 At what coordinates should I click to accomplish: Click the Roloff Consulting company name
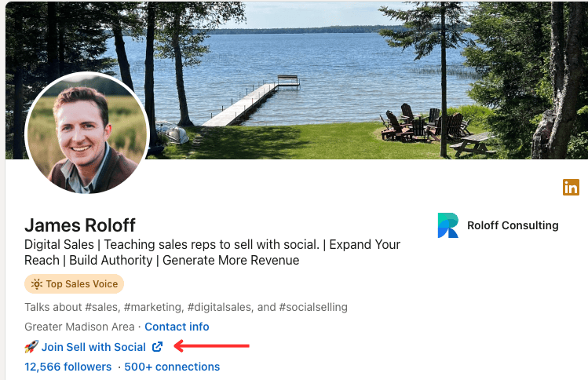[x=513, y=225]
